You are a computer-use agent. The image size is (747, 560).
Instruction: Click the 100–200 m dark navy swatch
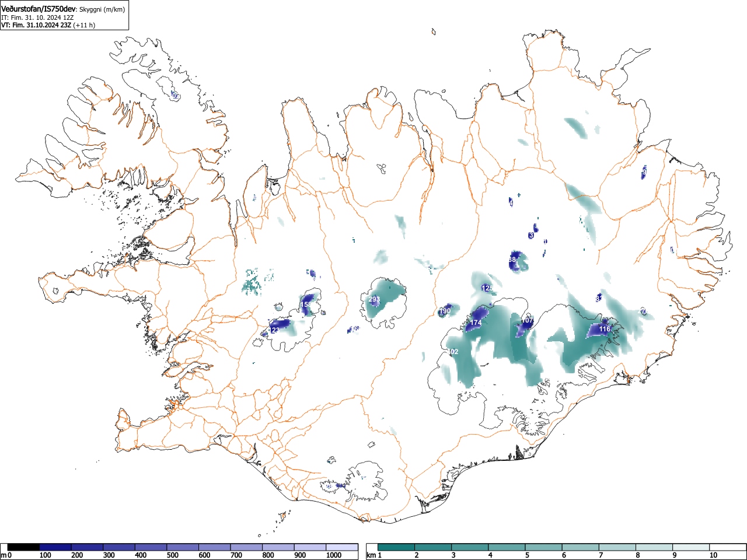tap(55, 547)
